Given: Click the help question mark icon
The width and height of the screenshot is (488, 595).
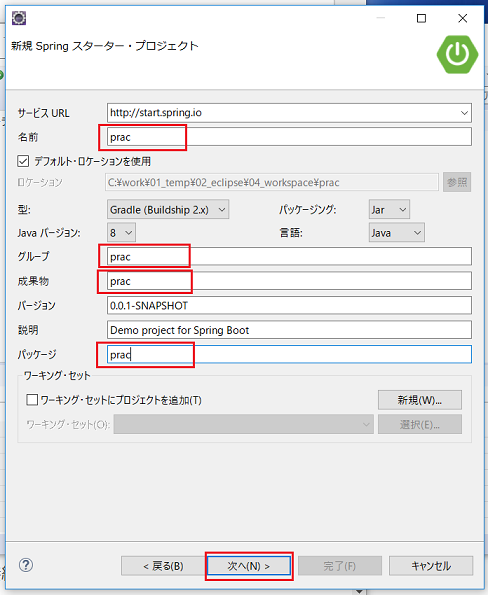Looking at the screenshot, I should [x=26, y=565].
